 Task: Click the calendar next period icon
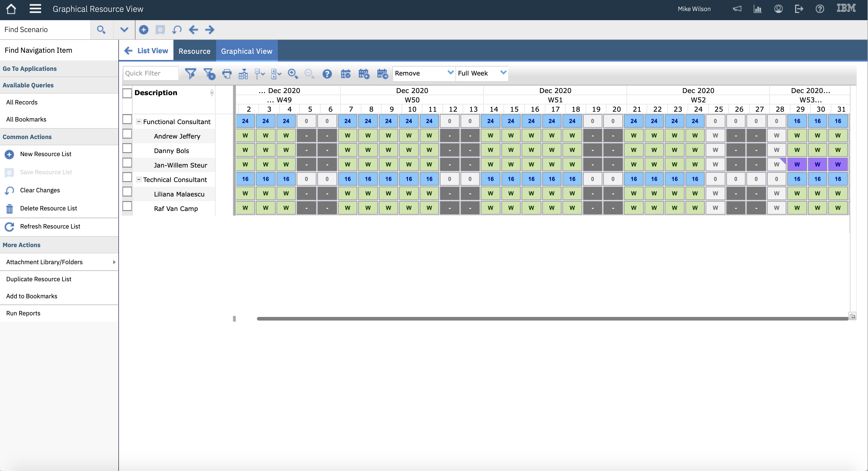(383, 73)
